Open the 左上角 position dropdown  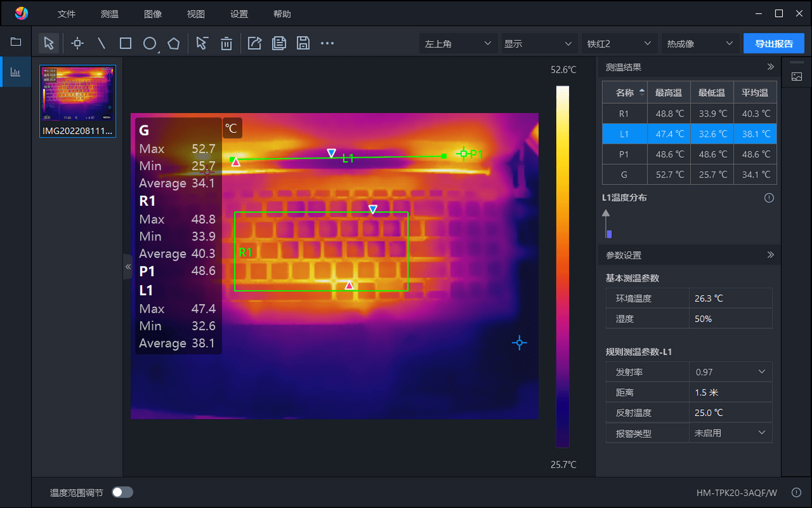click(458, 43)
